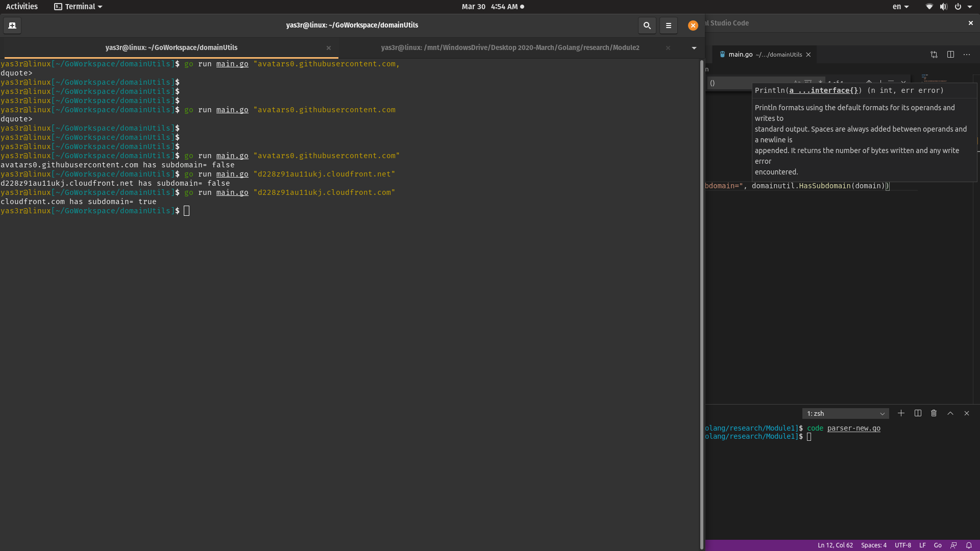This screenshot has width=980, height=551.
Task: Open the GNOME Terminal hamburger menu
Action: coord(669,26)
